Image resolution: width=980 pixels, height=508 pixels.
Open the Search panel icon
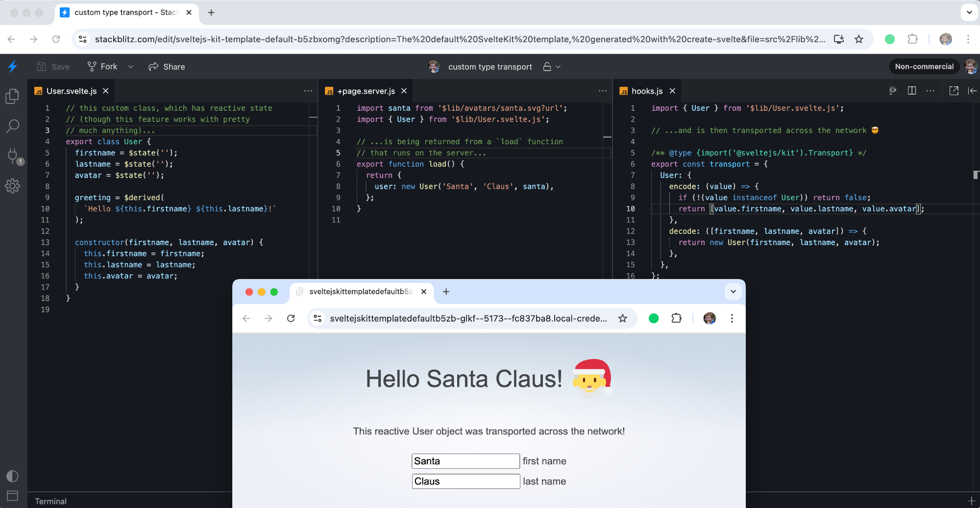12,126
